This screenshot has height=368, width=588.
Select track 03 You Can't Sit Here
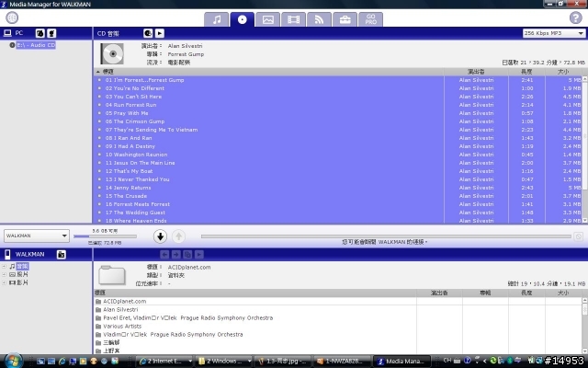tap(337, 97)
